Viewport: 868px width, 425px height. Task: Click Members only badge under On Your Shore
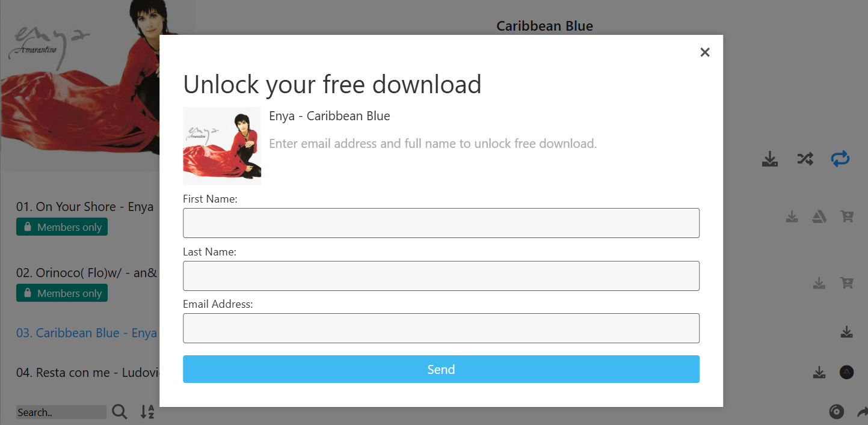click(62, 227)
